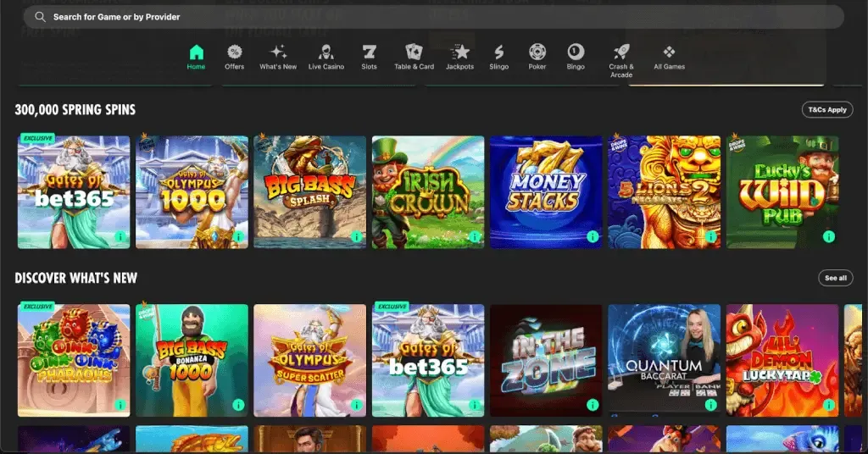
Task: Open the Poker category
Action: pyautogui.click(x=537, y=58)
